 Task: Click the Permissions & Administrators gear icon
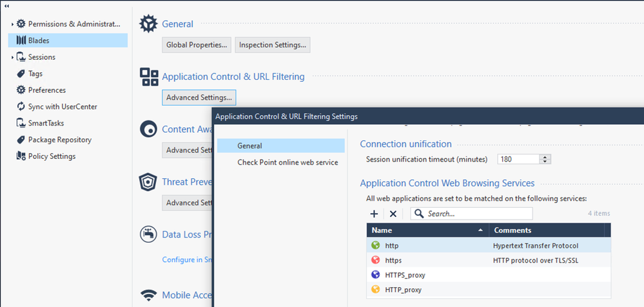pos(21,24)
